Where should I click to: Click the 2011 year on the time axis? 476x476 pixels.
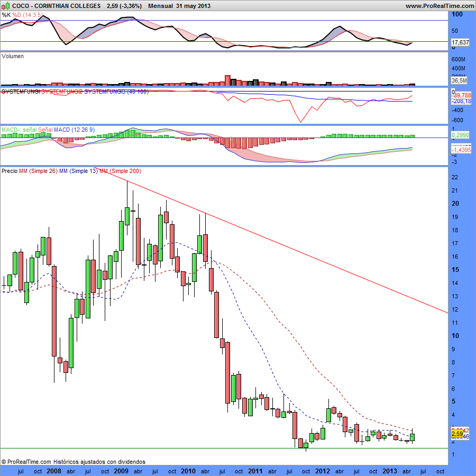(x=255, y=471)
